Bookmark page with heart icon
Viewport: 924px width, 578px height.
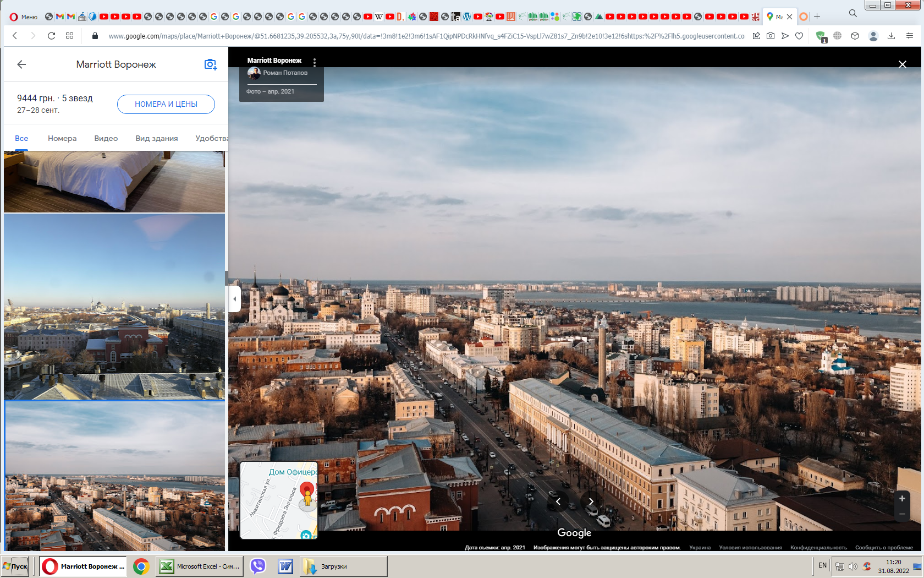coord(799,36)
